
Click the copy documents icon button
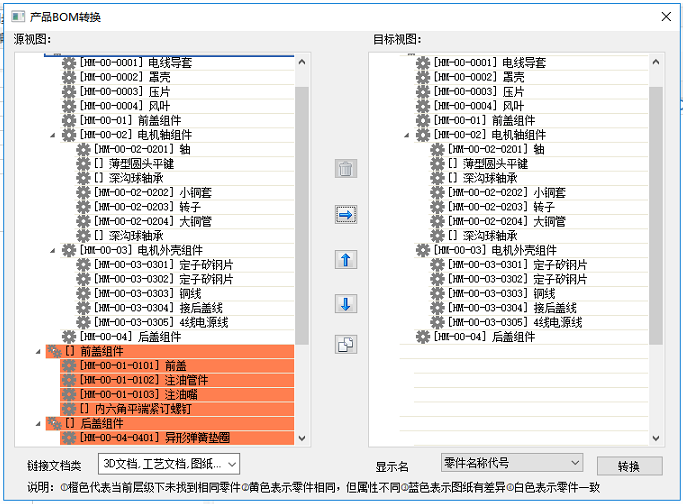[346, 345]
